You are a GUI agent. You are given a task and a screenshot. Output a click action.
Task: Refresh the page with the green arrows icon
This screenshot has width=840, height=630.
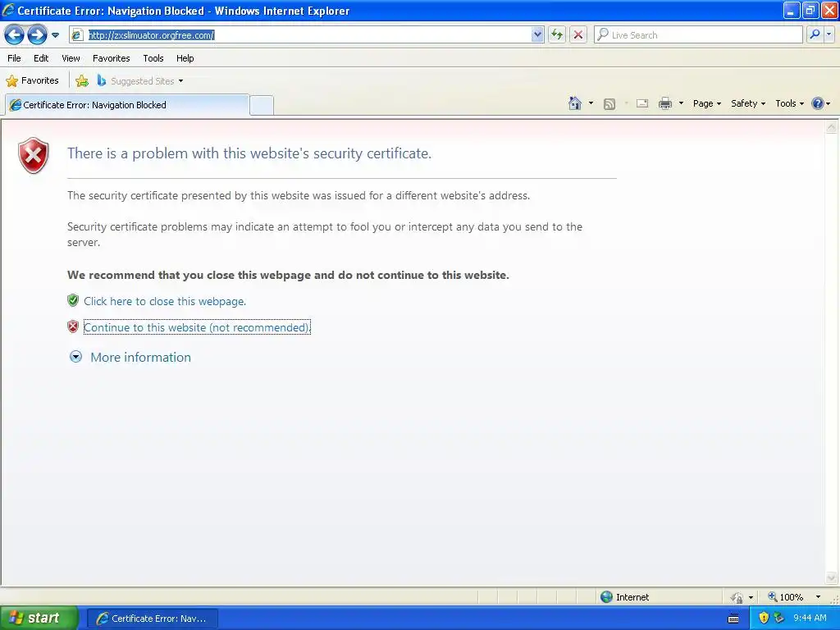[x=557, y=34]
